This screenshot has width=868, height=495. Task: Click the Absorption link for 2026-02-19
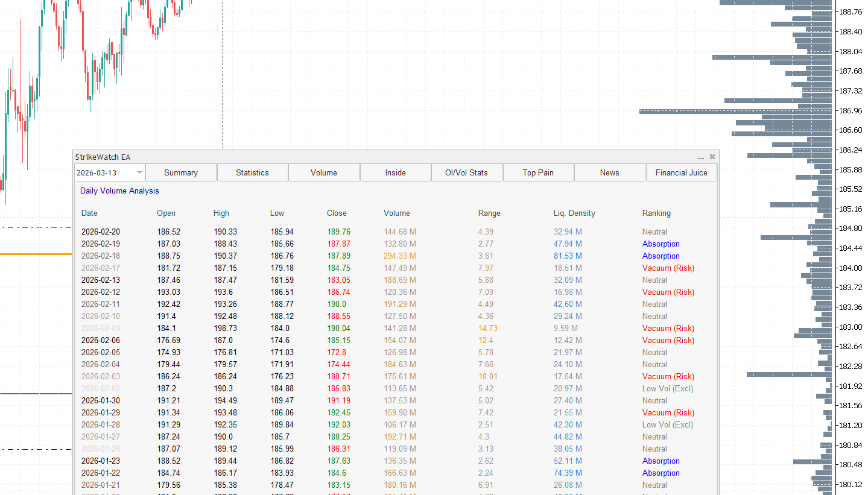[x=661, y=244]
